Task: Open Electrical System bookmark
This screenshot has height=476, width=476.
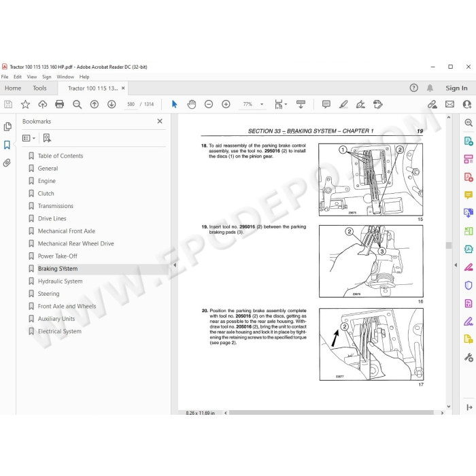Action: click(60, 331)
